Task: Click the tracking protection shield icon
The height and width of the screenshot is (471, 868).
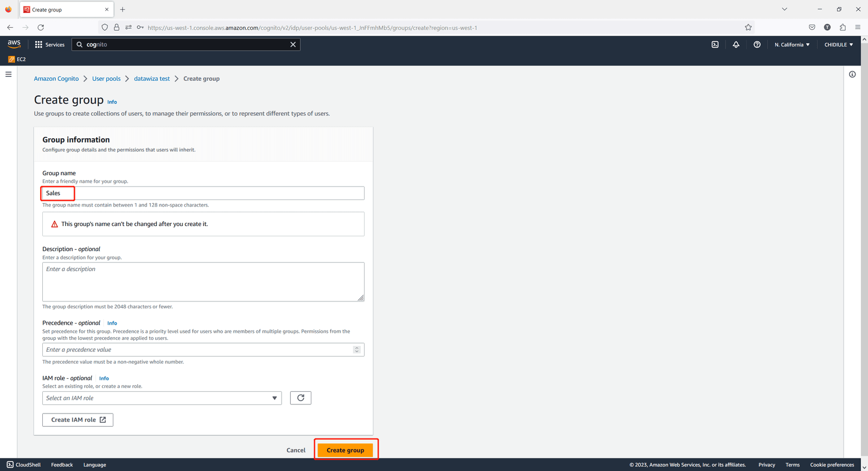Action: [105, 27]
